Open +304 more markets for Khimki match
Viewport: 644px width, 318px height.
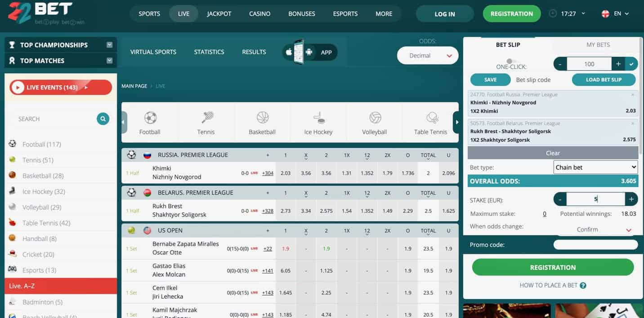(268, 173)
